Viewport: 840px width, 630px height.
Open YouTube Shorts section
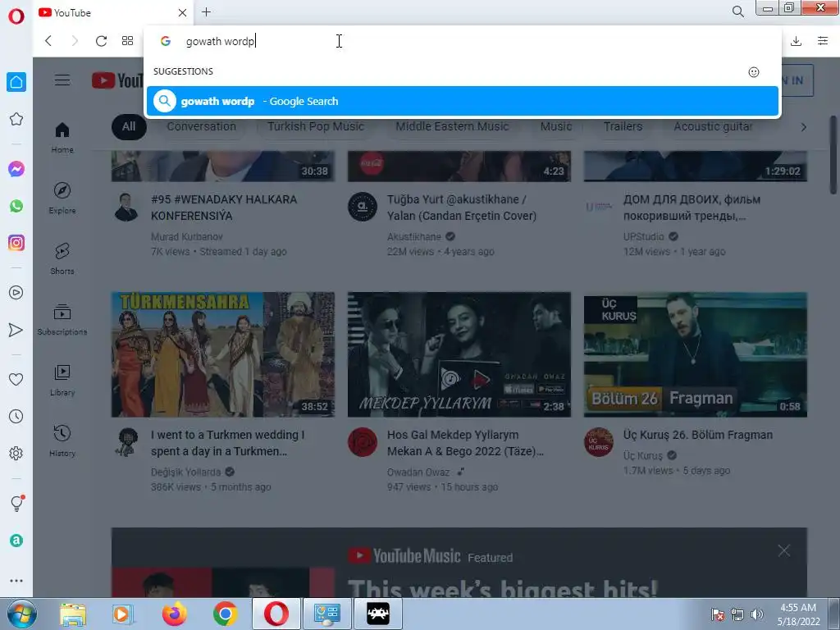(x=62, y=258)
